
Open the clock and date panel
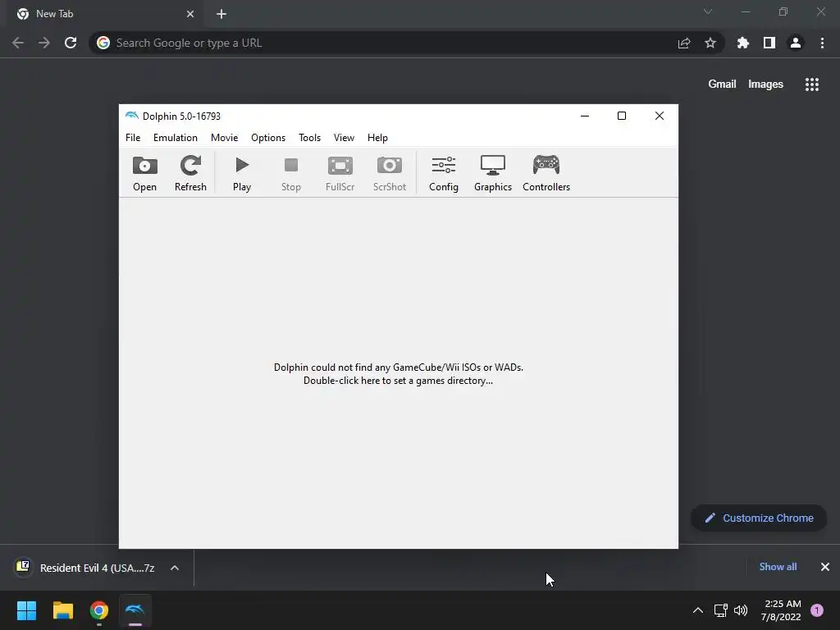[x=781, y=610]
